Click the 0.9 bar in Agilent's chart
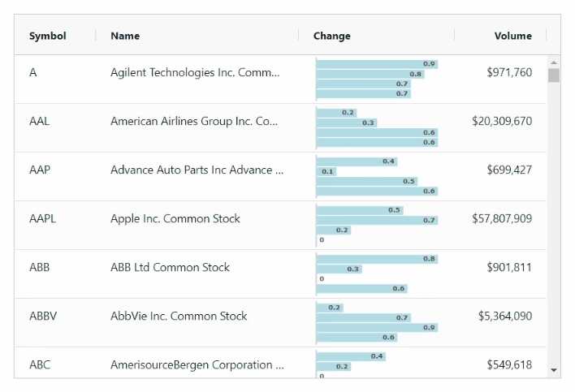Viewport: 575px width, 392px height. pos(377,64)
